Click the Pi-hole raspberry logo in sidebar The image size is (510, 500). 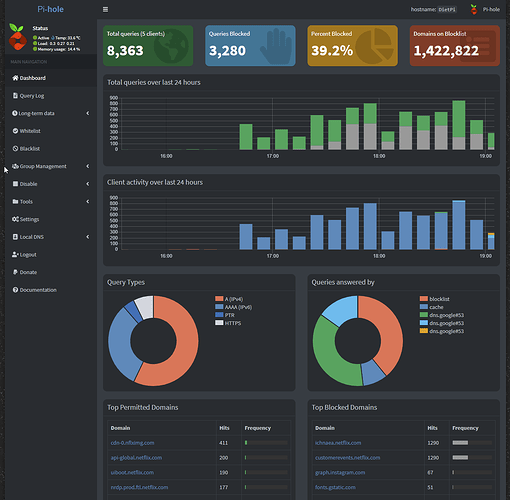click(x=18, y=37)
